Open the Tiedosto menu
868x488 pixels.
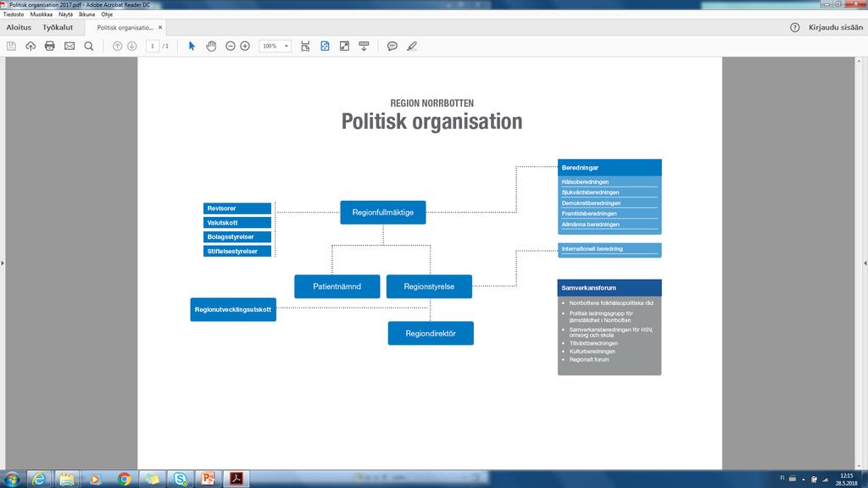tap(14, 14)
